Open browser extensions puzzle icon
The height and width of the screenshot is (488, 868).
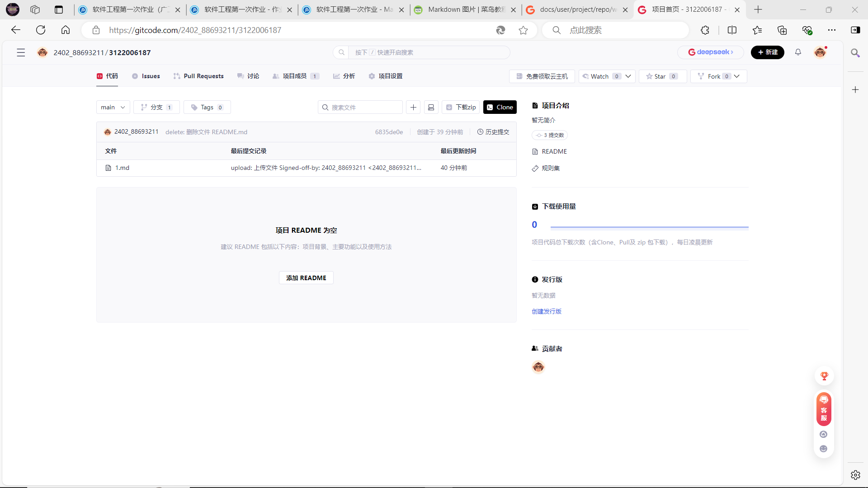point(705,30)
